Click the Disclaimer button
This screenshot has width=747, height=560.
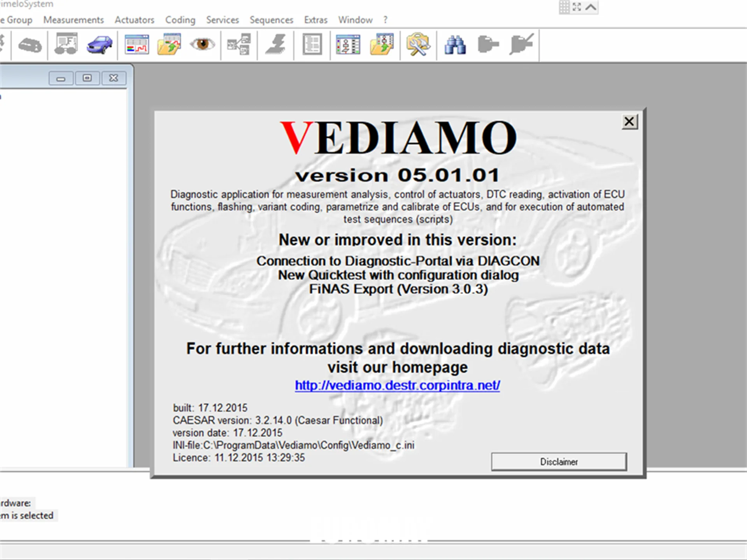(559, 462)
